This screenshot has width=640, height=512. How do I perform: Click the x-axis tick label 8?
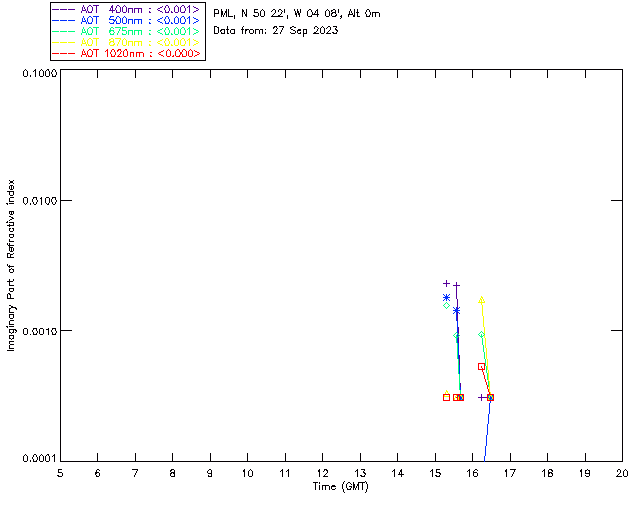pos(173,473)
